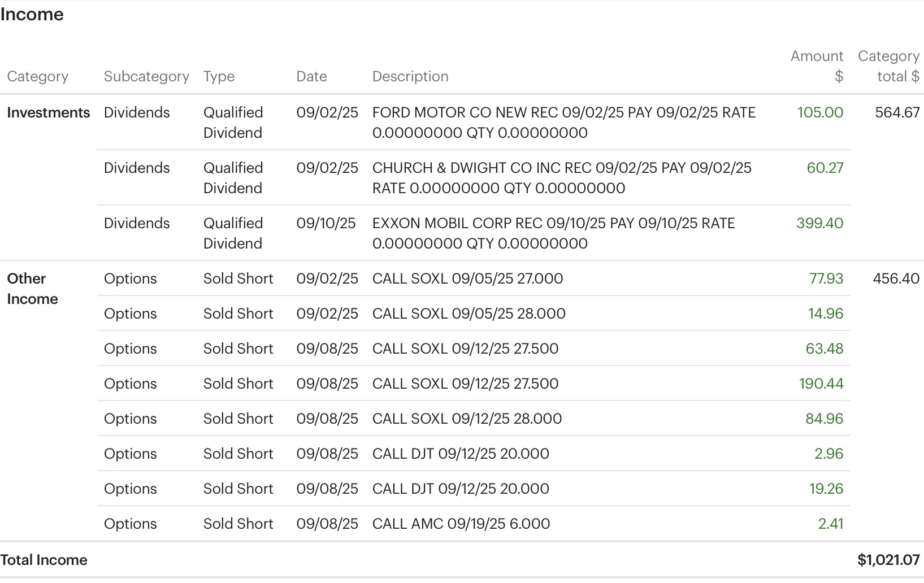
Task: Click the Other Income category label
Action: (32, 289)
